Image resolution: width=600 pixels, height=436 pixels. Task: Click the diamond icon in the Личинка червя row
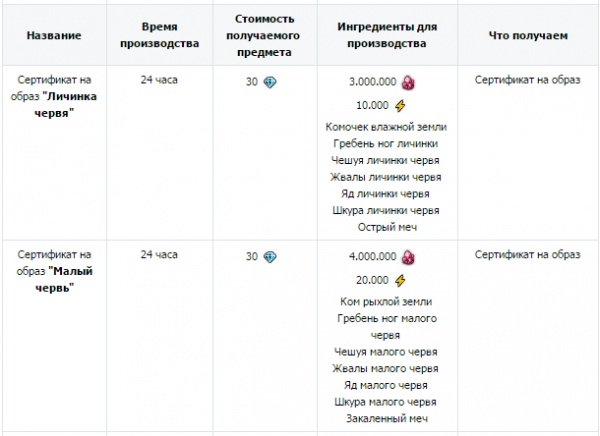tap(270, 82)
